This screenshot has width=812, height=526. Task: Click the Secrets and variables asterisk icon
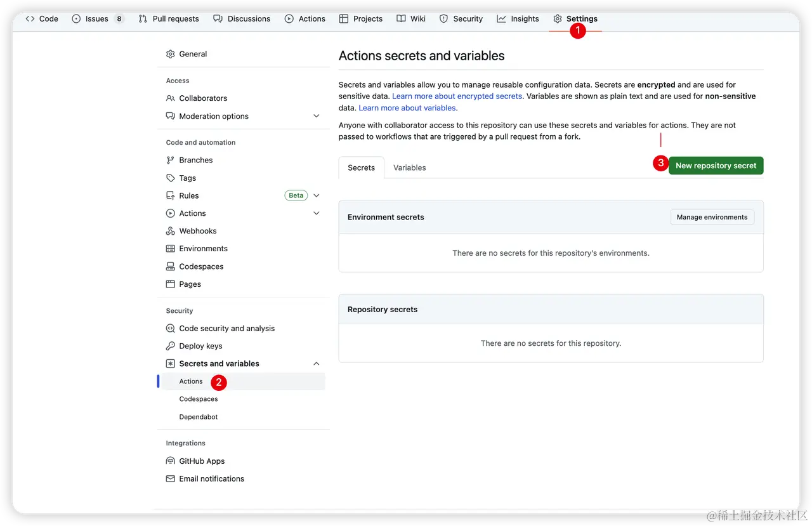coord(170,364)
